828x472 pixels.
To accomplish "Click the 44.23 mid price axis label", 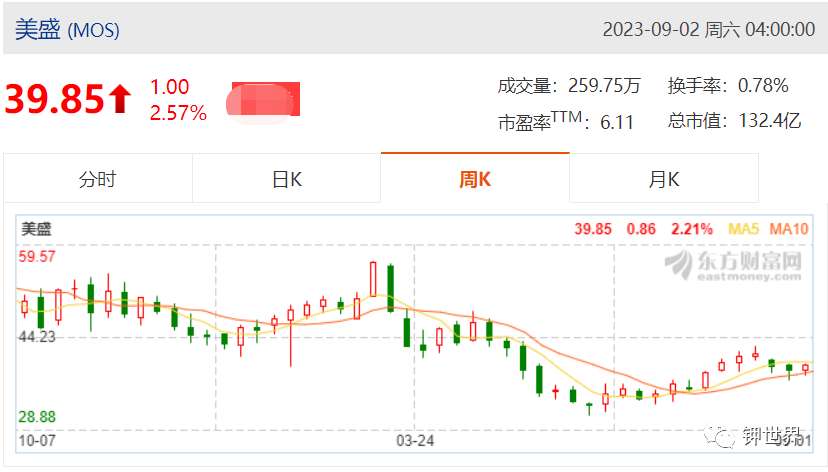I will 36,336.
